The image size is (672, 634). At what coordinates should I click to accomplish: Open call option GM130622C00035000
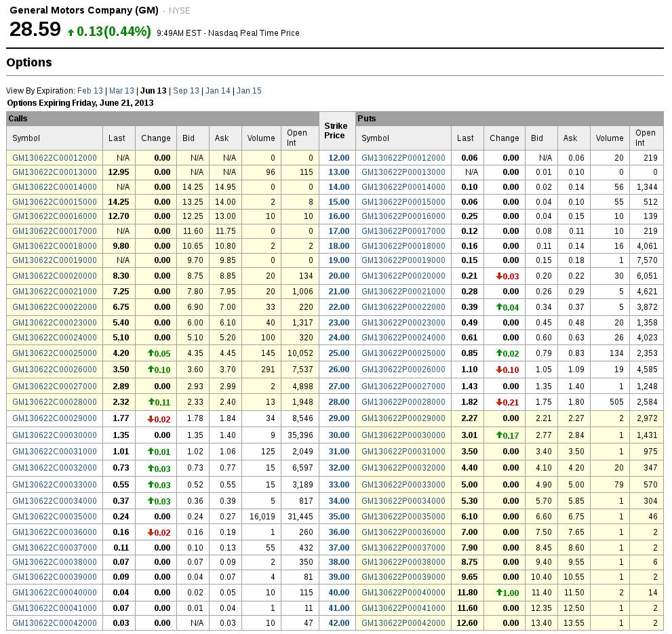click(x=54, y=517)
